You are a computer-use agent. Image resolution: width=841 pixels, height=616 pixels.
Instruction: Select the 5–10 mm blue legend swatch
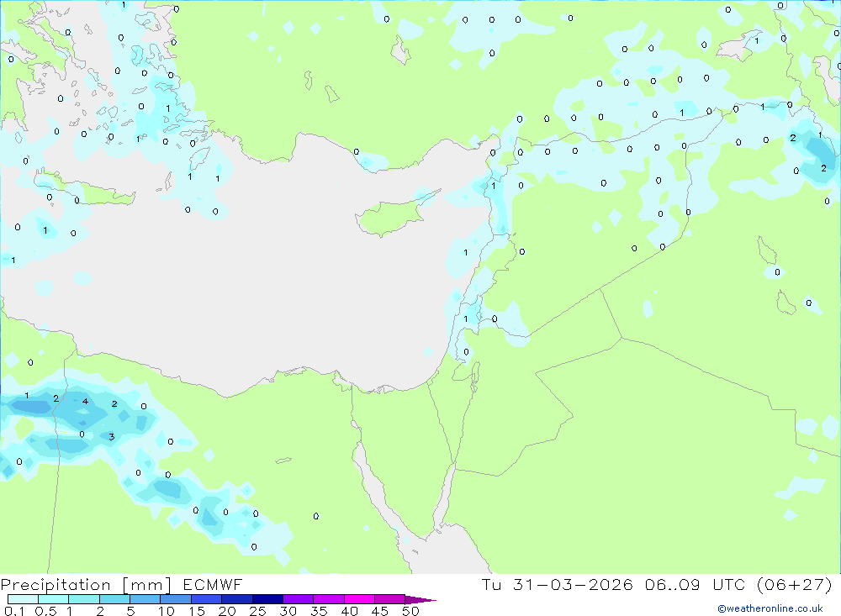[x=145, y=599]
